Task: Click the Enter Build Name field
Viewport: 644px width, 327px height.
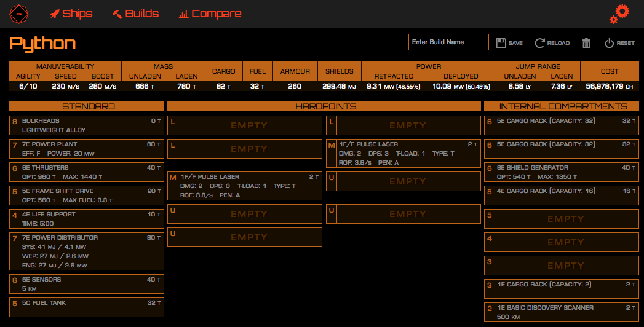Action: point(448,42)
